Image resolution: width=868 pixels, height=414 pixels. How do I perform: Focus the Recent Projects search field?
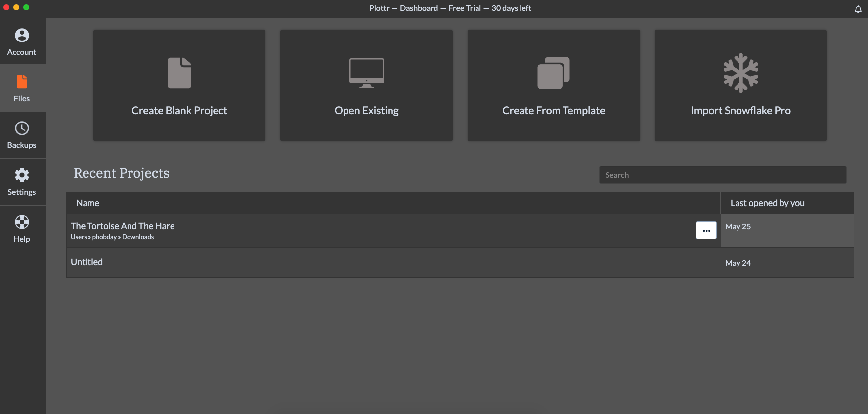723,175
